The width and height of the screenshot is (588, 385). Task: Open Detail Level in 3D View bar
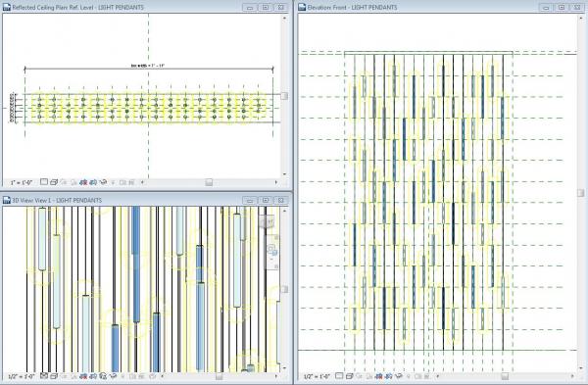[x=44, y=376]
